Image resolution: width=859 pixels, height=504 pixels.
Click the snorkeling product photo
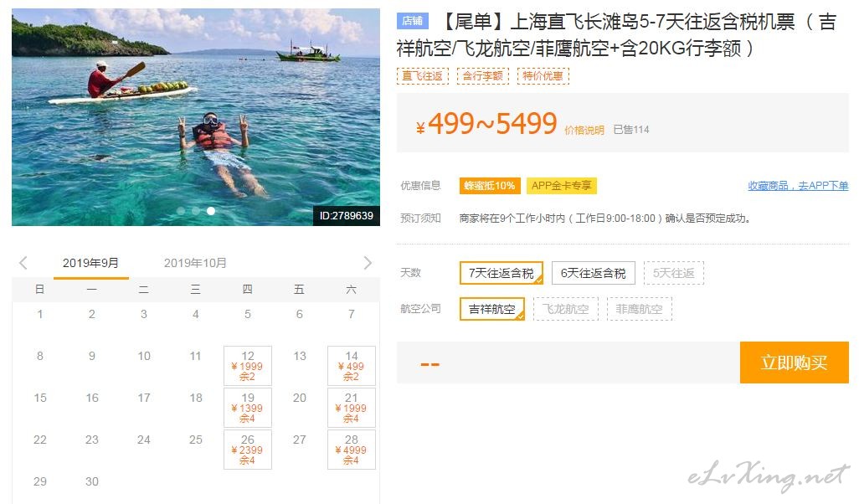(x=196, y=117)
